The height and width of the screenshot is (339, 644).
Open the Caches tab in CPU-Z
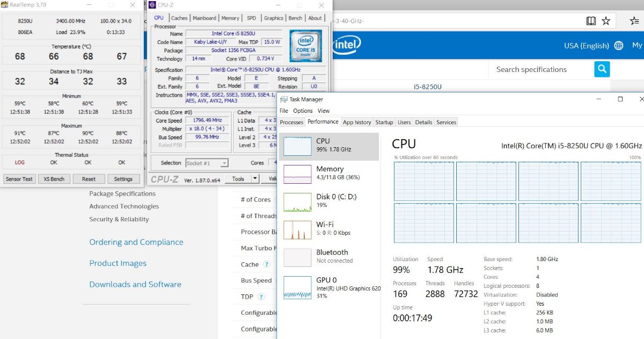(179, 18)
